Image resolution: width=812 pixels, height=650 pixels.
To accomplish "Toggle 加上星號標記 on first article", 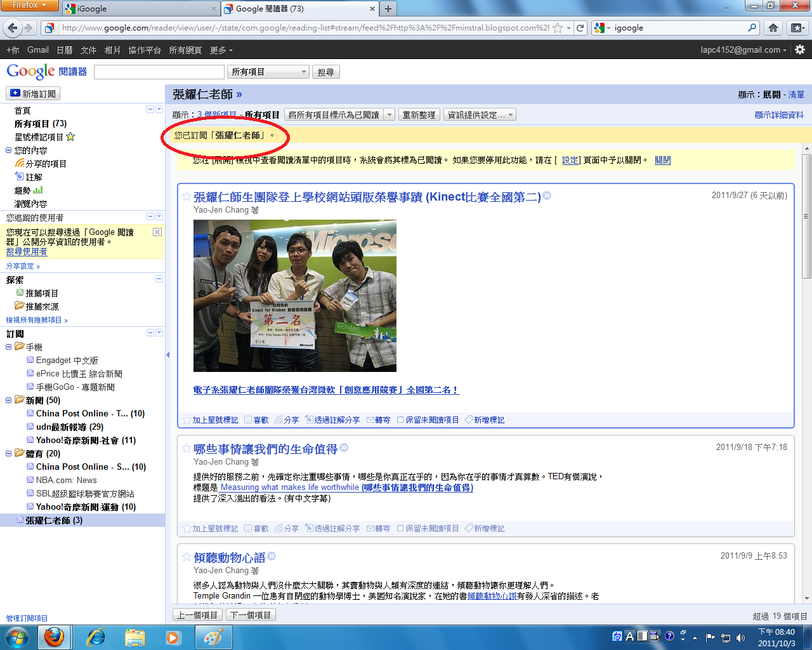I will [210, 420].
